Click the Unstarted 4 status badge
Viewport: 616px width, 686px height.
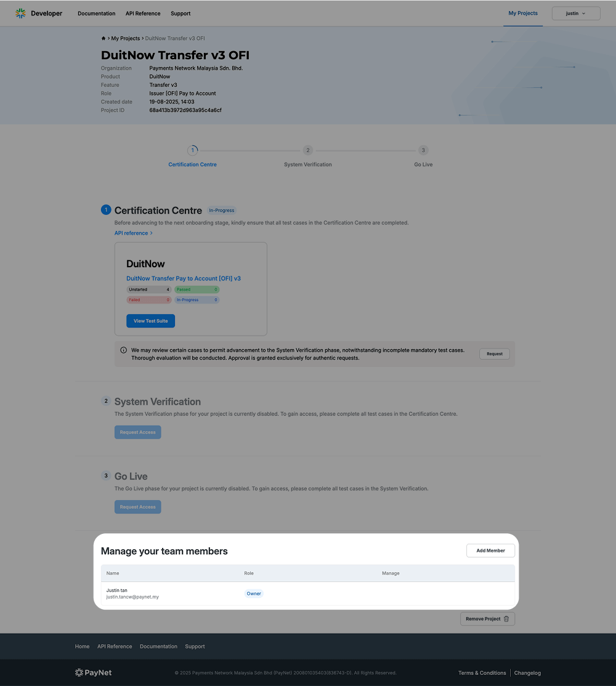pos(148,289)
